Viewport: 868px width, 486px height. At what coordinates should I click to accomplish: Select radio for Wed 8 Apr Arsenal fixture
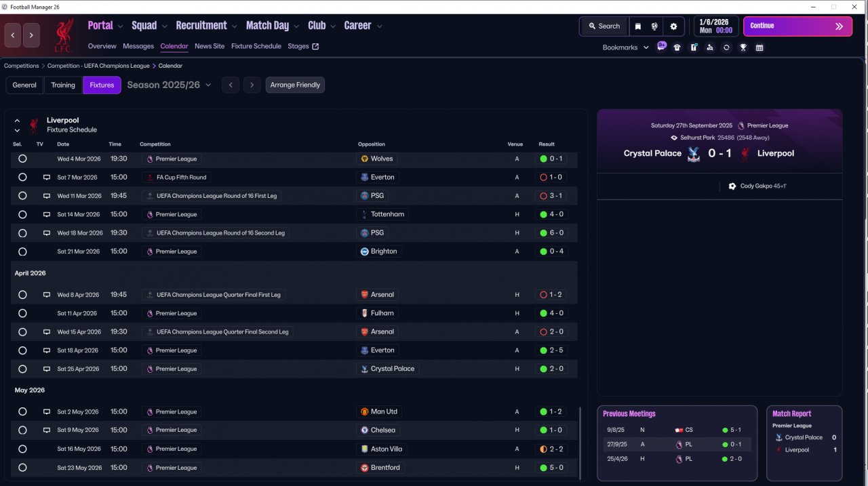click(22, 295)
